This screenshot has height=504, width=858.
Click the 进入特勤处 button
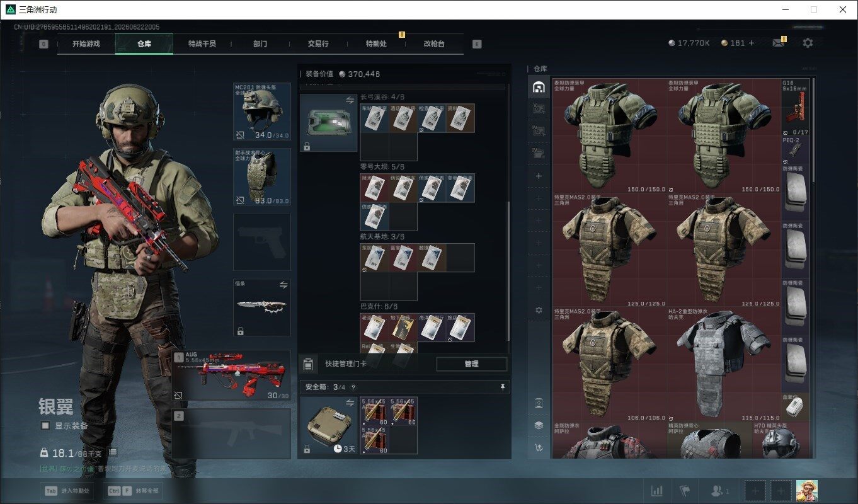coord(67,491)
